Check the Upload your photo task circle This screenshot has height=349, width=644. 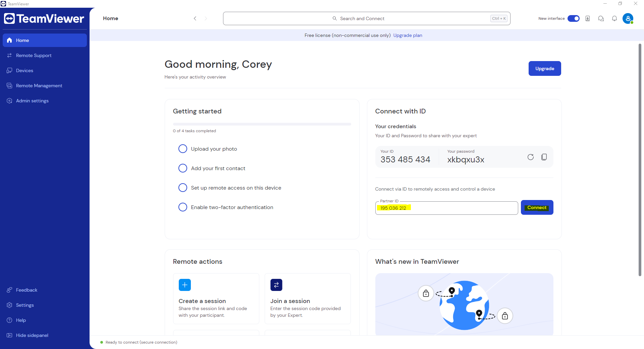182,148
